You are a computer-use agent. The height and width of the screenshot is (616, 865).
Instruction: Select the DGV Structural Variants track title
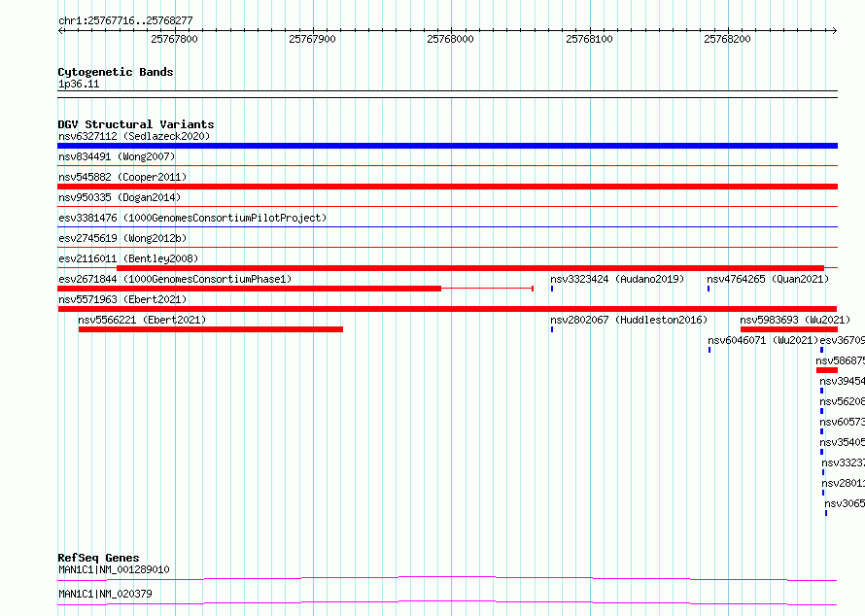pyautogui.click(x=136, y=124)
